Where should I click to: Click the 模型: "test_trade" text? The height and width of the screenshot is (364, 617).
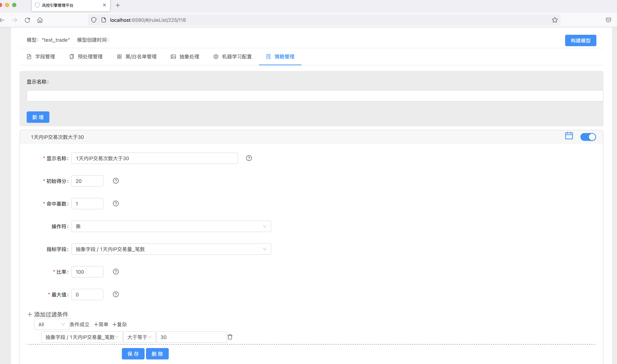point(48,40)
